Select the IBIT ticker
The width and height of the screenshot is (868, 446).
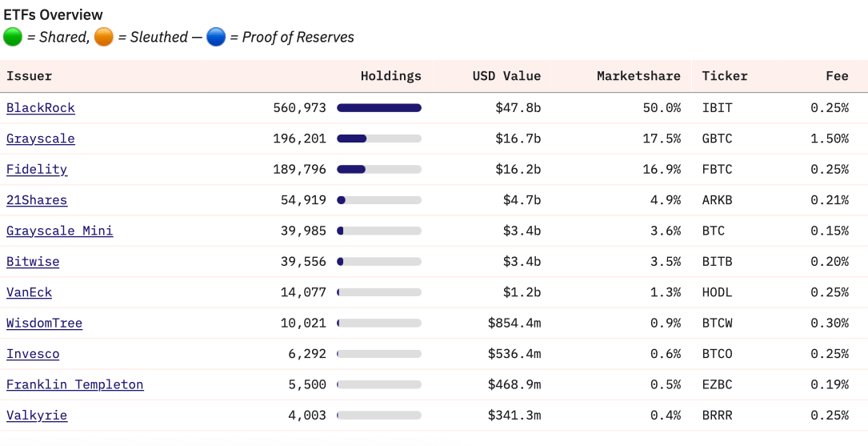pos(717,108)
